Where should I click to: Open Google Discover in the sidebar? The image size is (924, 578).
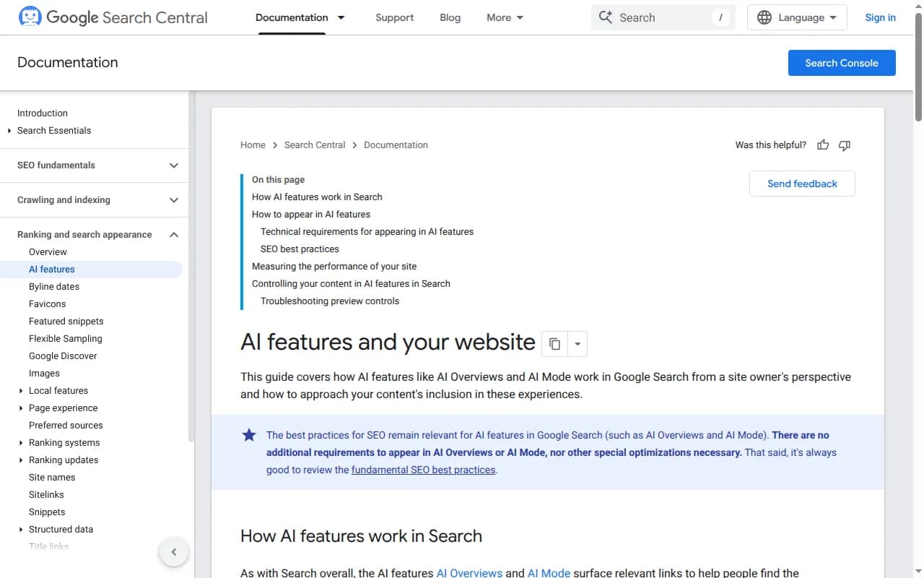[x=63, y=356]
